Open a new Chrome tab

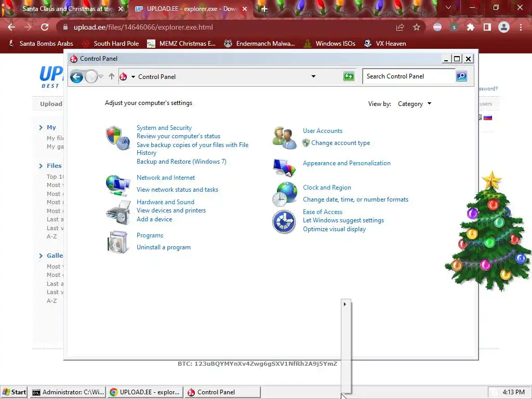click(264, 9)
